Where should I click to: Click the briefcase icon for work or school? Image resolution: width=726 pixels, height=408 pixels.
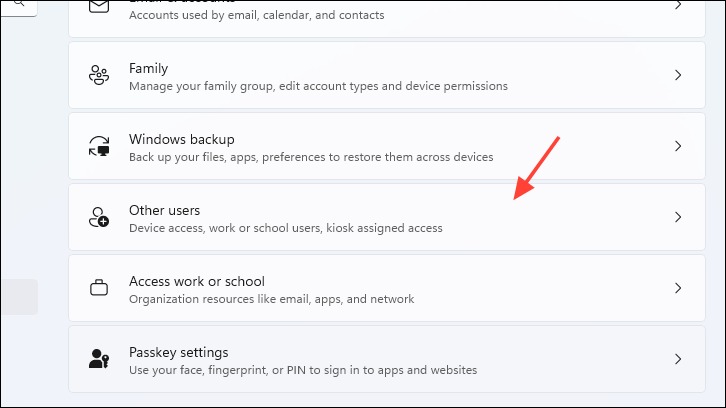click(99, 288)
